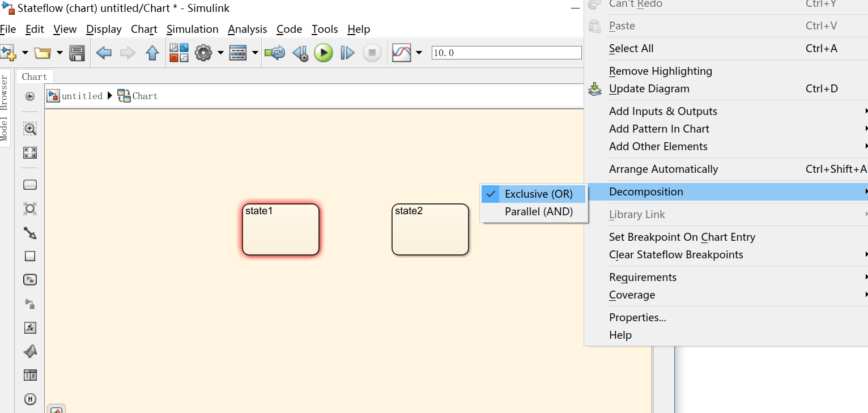Open the Simulation Data Inspector dropdown arrow
The height and width of the screenshot is (413, 868).
[x=419, y=53]
